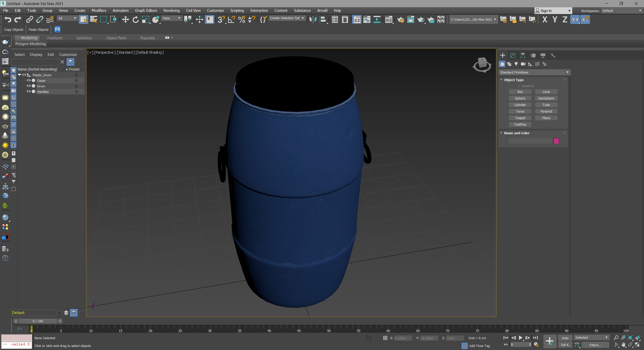Open the Modify command panel tab
Image resolution: width=644 pixels, height=350 pixels.
click(513, 55)
